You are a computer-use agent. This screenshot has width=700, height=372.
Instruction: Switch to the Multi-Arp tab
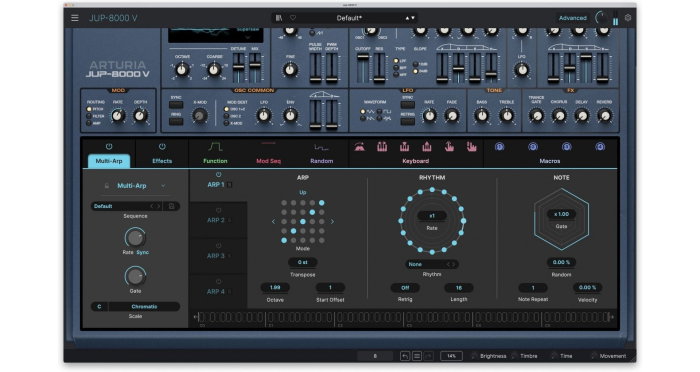[x=109, y=161]
